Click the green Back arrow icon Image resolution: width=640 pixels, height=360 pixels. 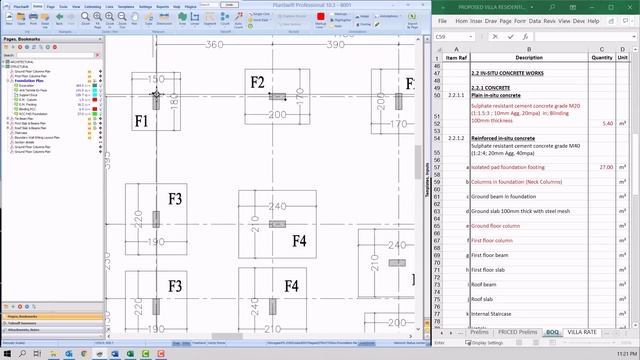pyautogui.click(x=59, y=17)
